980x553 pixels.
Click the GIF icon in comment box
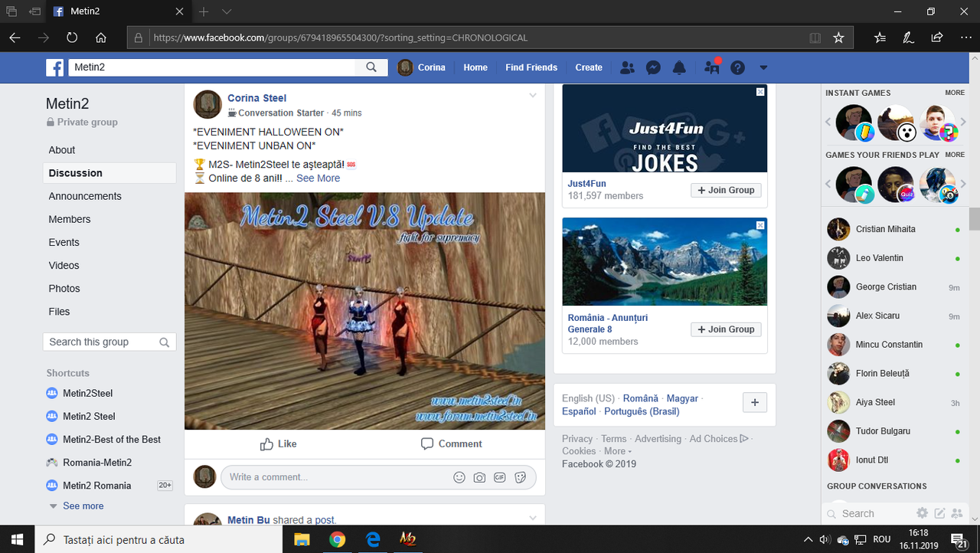pyautogui.click(x=500, y=477)
